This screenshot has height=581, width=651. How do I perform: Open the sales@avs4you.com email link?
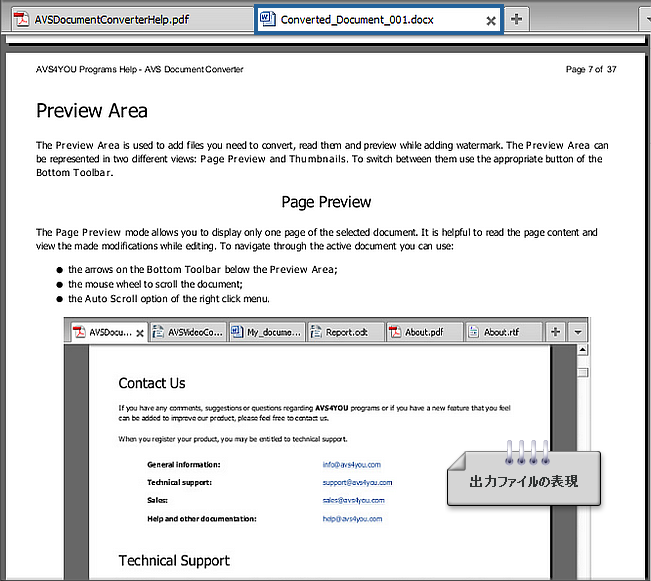pyautogui.click(x=354, y=500)
